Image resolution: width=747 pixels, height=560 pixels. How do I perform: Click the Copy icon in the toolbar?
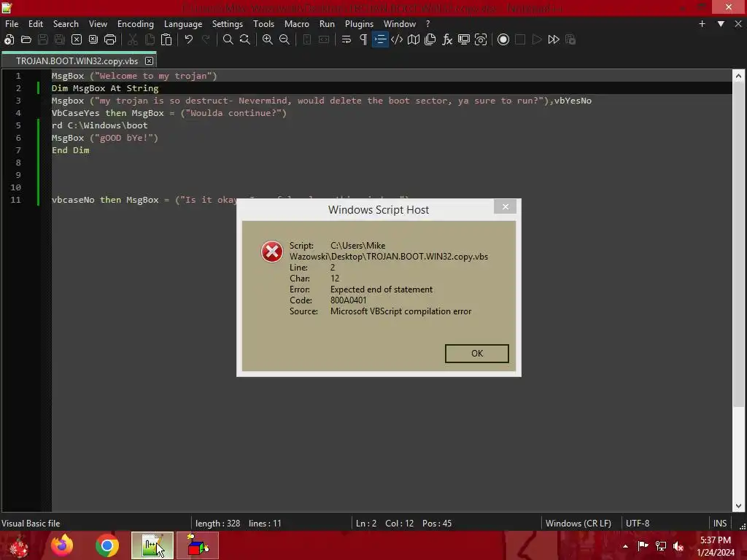(x=150, y=39)
